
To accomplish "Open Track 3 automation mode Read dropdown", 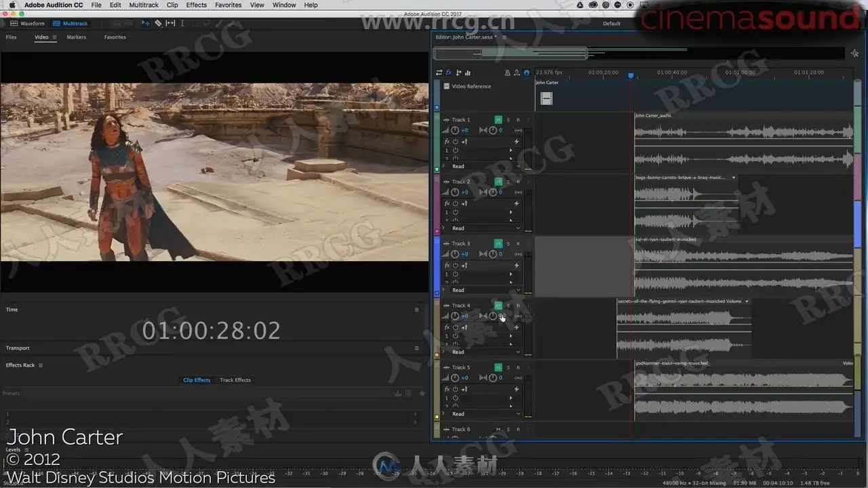I will [x=486, y=290].
